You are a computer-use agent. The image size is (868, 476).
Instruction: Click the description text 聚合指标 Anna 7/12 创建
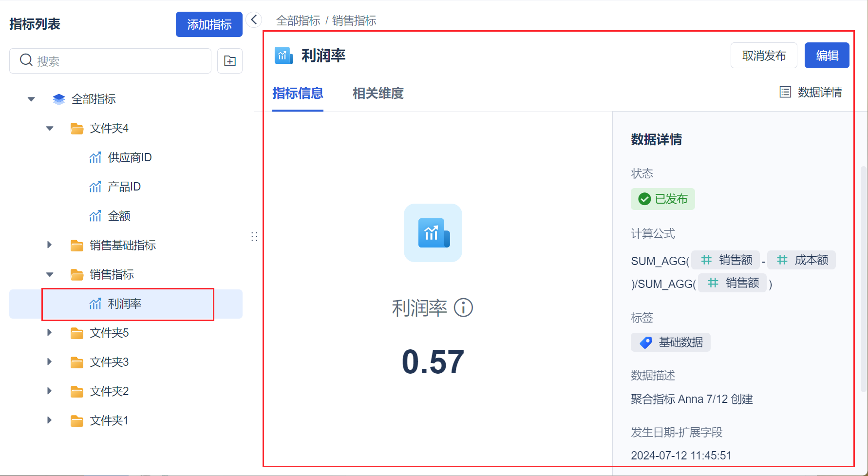coord(692,400)
